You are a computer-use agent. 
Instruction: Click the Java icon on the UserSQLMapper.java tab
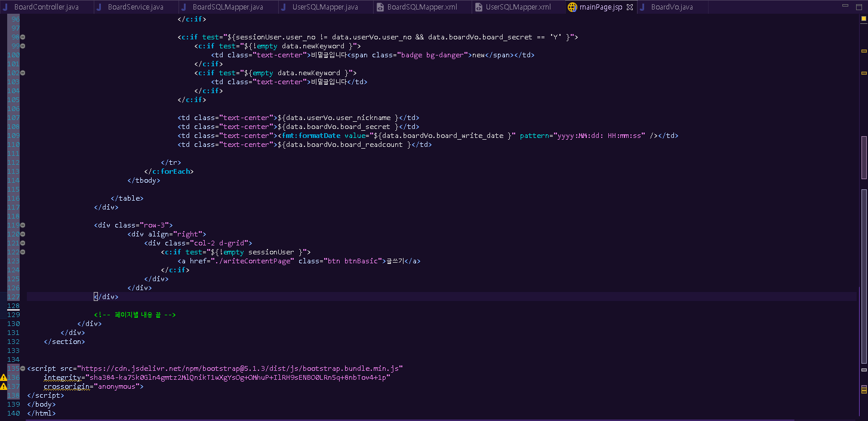tap(285, 7)
